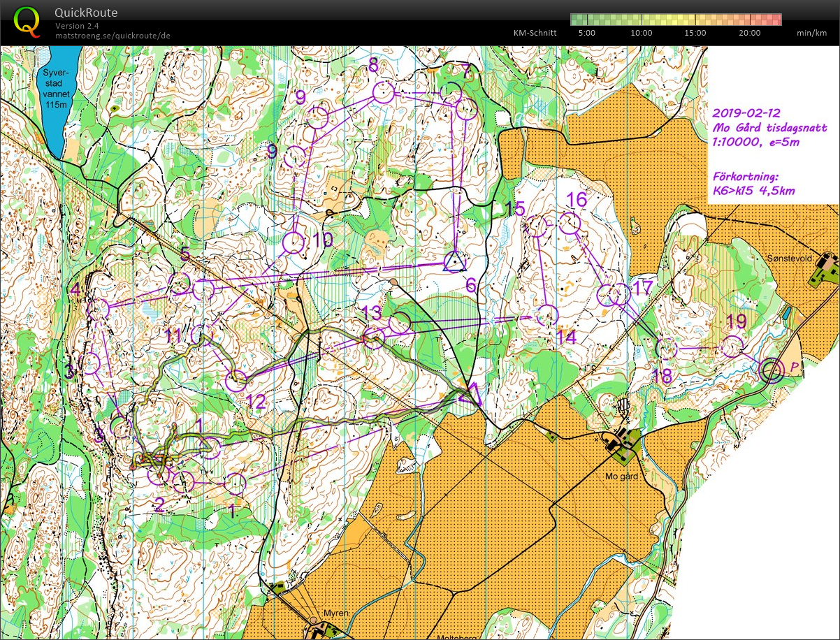
Task: Select control circle number 10
Action: point(294,242)
